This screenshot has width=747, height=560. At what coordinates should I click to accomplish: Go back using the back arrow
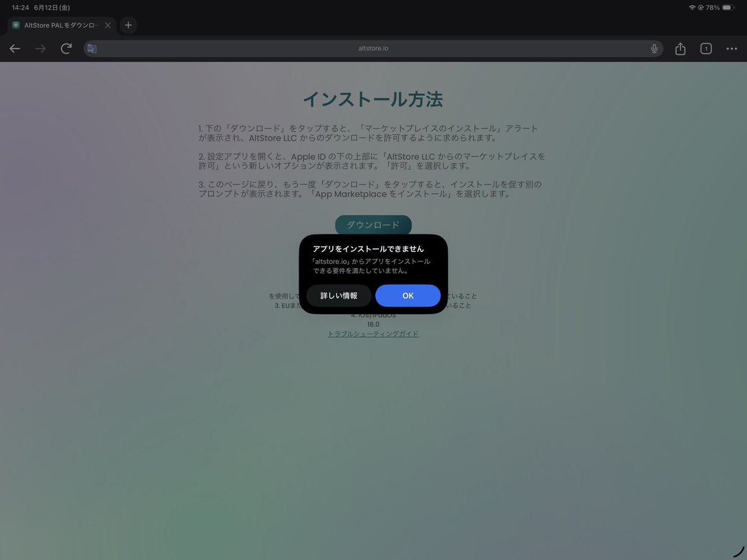tap(15, 49)
